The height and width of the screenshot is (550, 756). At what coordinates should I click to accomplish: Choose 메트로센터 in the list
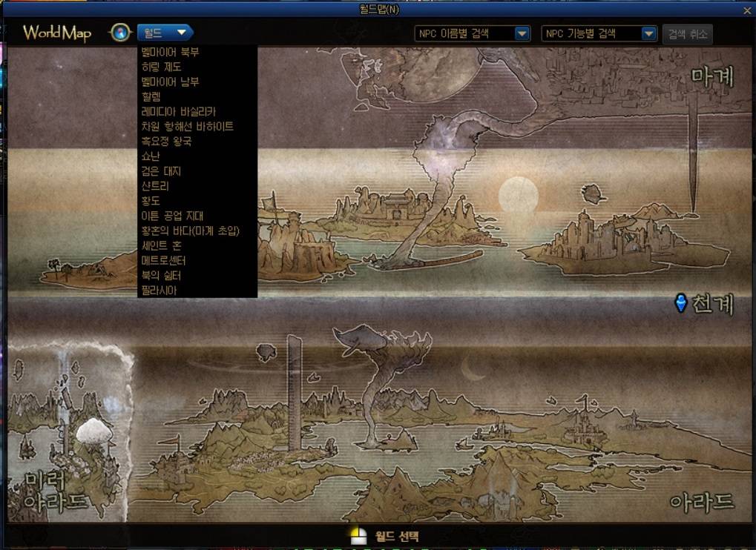click(163, 261)
